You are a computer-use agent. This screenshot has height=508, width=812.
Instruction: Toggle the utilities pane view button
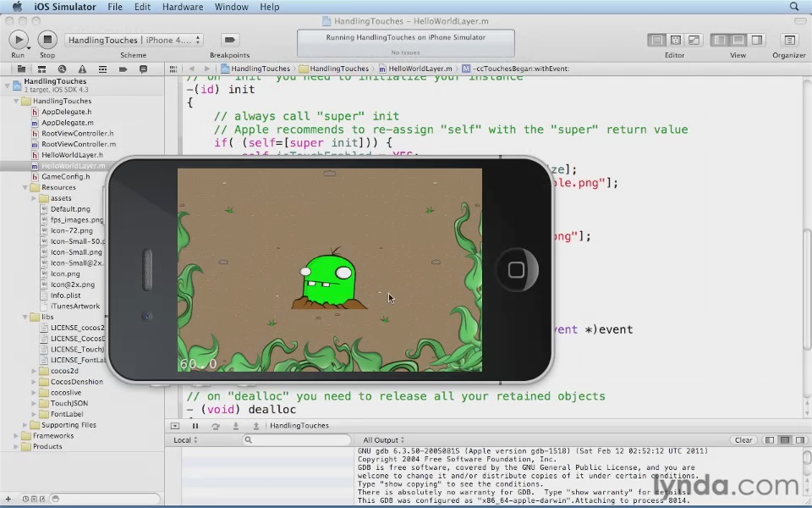coord(756,40)
